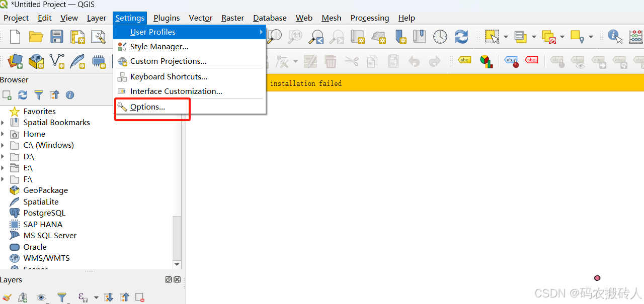
Task: Open the Plugins menu
Action: pyautogui.click(x=167, y=18)
